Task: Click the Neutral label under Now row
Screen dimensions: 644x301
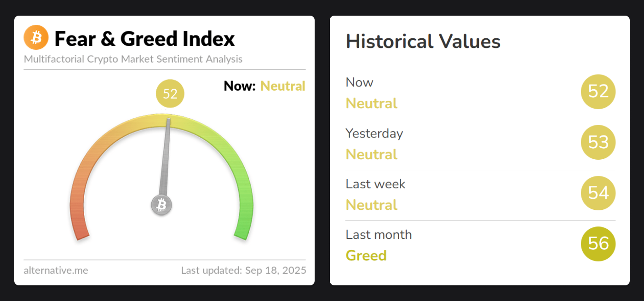Action: coord(372,103)
